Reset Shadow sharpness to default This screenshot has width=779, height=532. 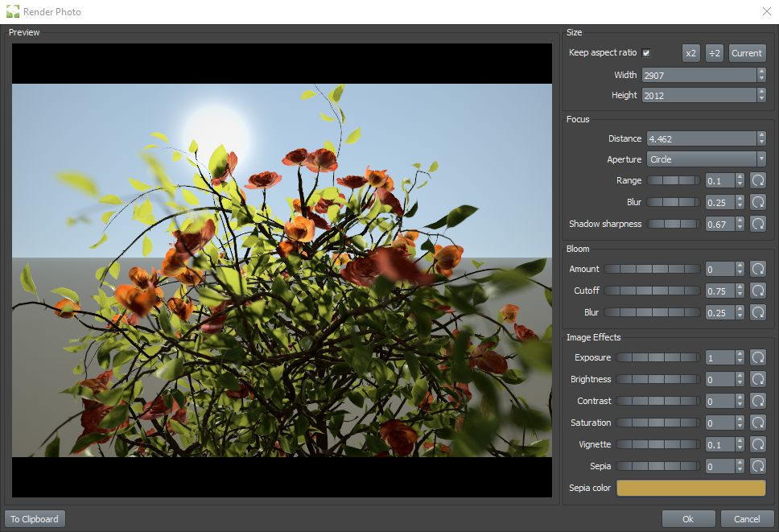click(757, 224)
